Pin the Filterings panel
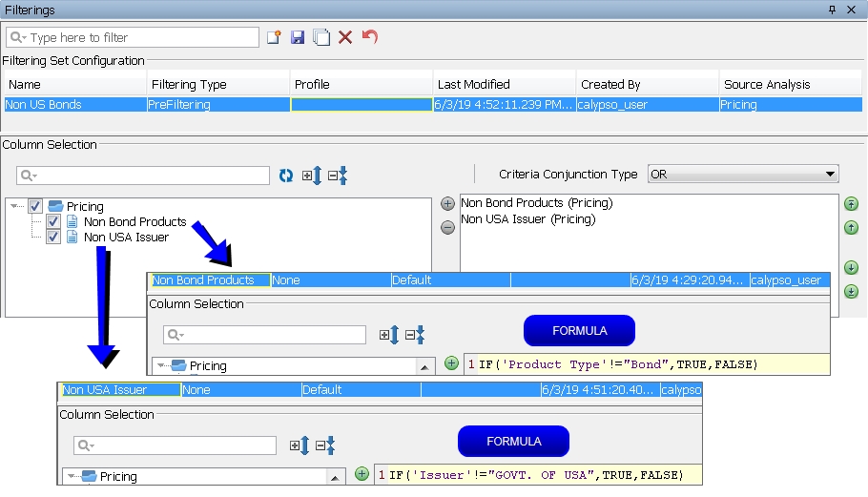This screenshot has width=868, height=497. (832, 10)
